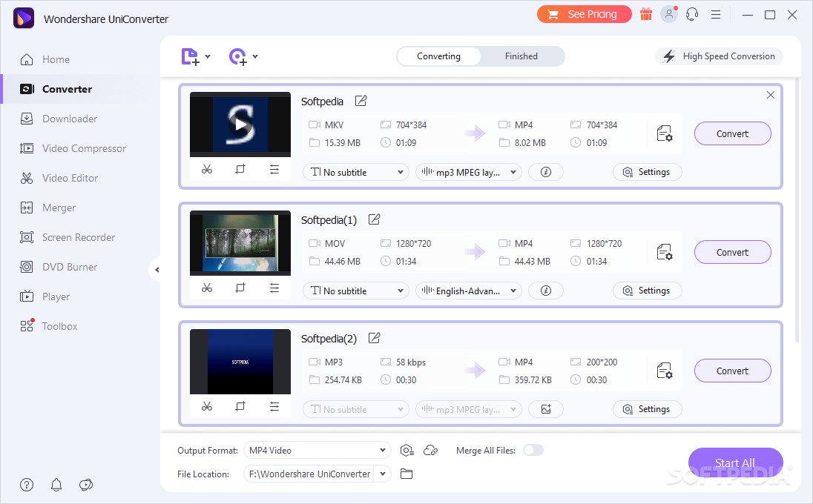Image resolution: width=813 pixels, height=504 pixels.
Task: Open the subtitle dropdown for Softpedia(1)
Action: tap(356, 291)
